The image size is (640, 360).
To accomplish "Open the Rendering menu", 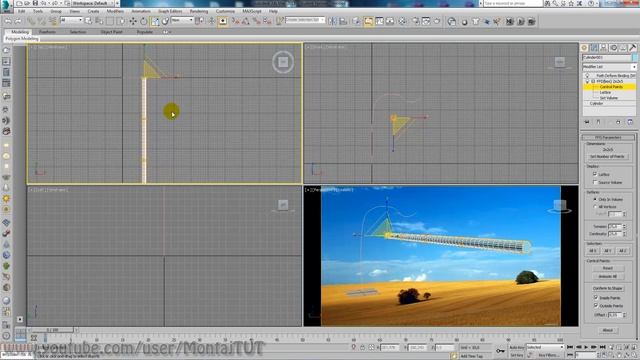I will click(199, 11).
